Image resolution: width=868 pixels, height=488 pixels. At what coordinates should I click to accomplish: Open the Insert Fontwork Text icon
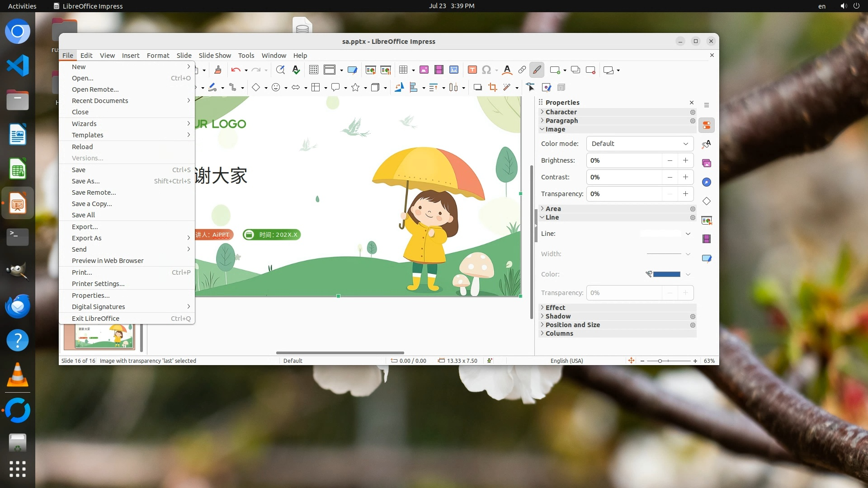[507, 70]
